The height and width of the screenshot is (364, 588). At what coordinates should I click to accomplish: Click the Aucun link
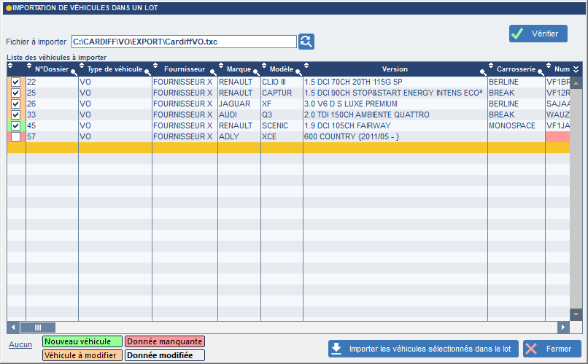pos(20,344)
